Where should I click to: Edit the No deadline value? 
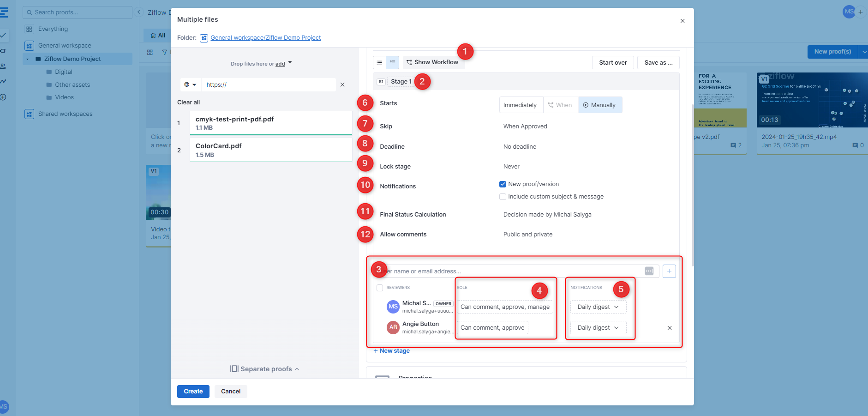coord(520,147)
